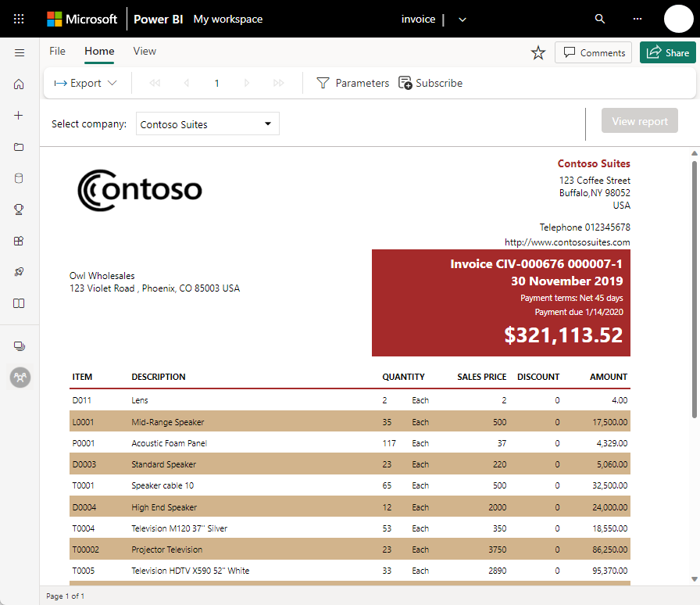Click the Microsoft logo
The height and width of the screenshot is (605, 700).
click(82, 19)
